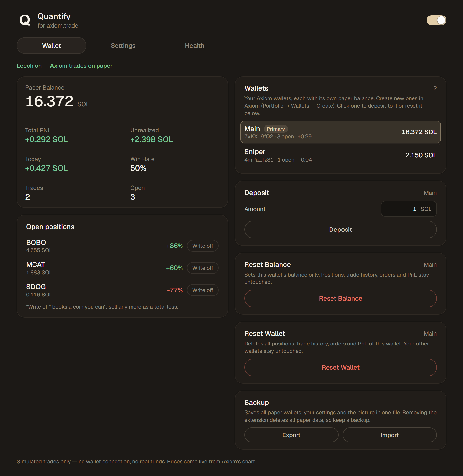The image size is (463, 476).
Task: Click the Backup section heading
Action: 257,402
